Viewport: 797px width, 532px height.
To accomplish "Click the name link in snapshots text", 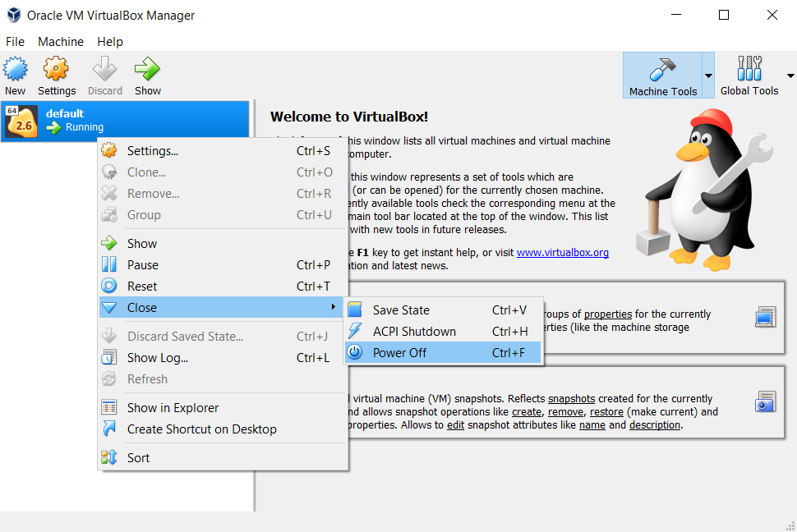I will point(592,424).
